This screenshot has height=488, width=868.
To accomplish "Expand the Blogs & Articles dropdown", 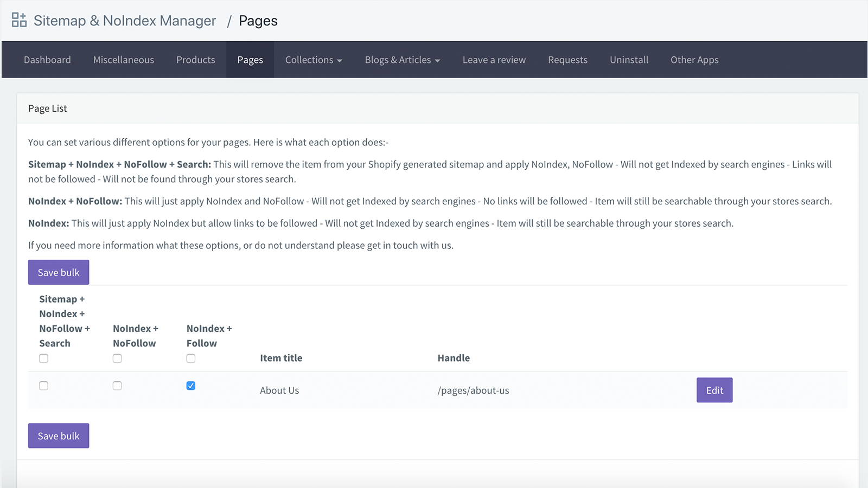I will [x=402, y=60].
